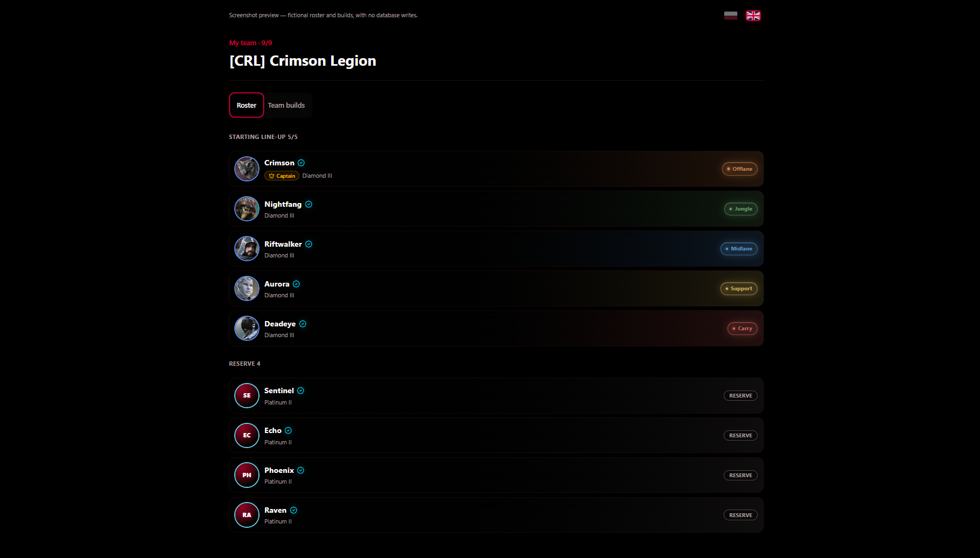980x558 pixels.
Task: Click the player name Riftwalker
Action: pos(283,244)
